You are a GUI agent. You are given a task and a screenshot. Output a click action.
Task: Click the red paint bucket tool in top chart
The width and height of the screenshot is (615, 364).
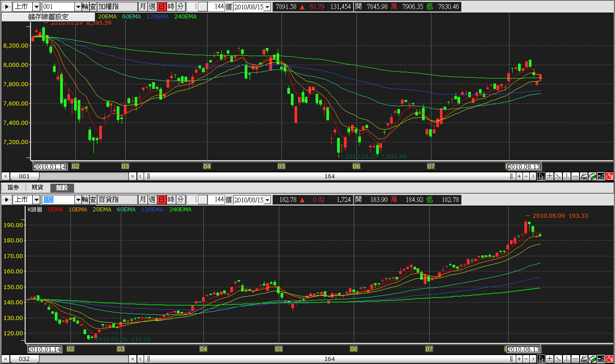pyautogui.click(x=609, y=176)
